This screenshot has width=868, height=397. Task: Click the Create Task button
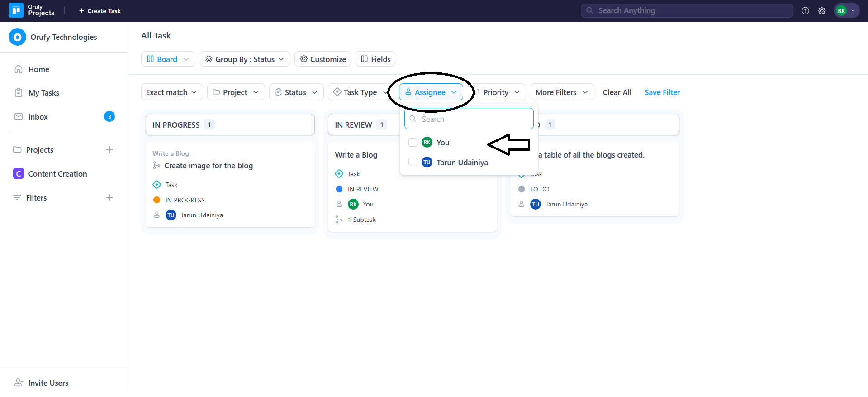tap(100, 11)
